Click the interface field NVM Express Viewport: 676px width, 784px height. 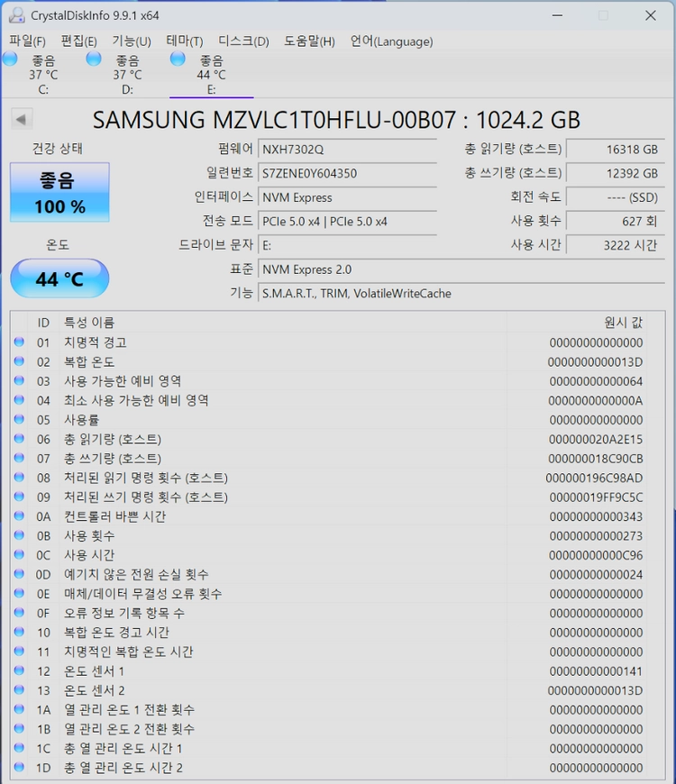(348, 197)
